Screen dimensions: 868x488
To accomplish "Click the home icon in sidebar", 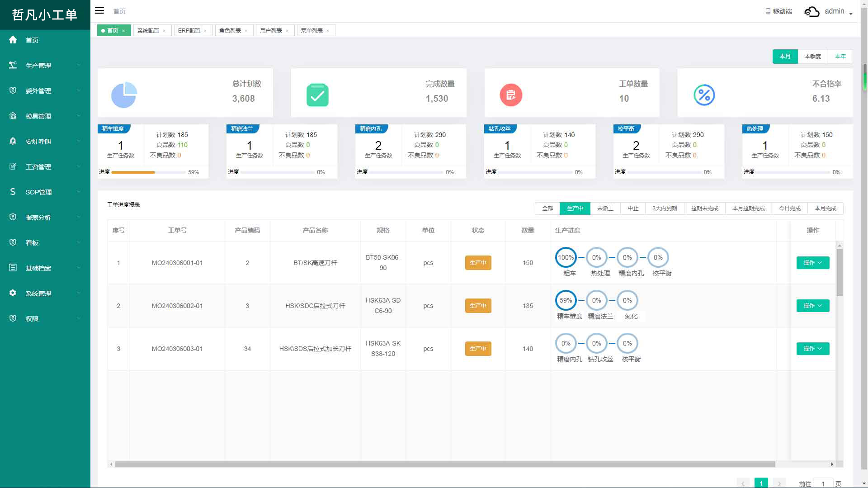I will (13, 40).
